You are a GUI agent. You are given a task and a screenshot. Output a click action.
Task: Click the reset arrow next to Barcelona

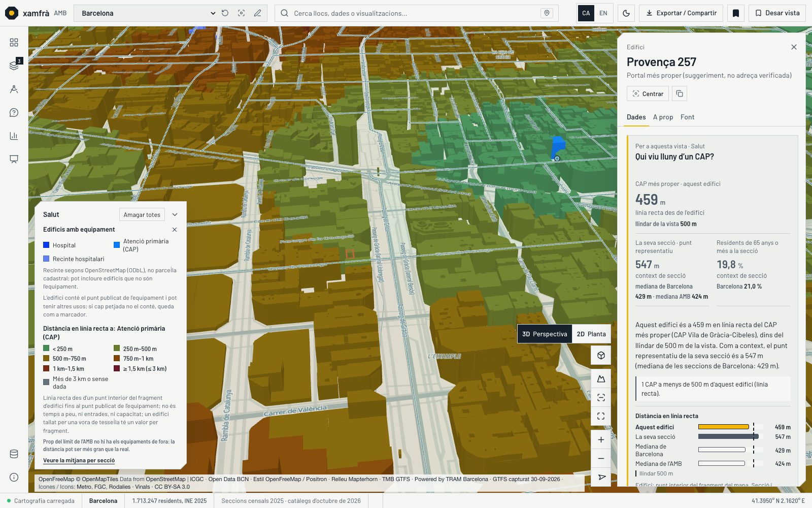225,13
